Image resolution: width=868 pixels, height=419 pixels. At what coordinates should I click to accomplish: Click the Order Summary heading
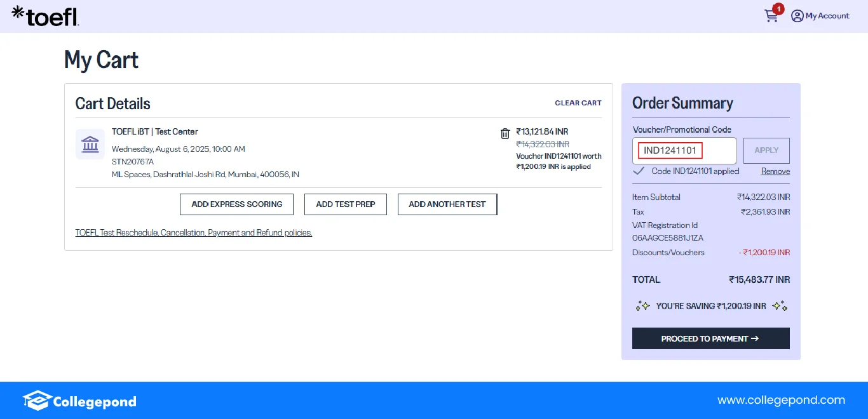pos(682,103)
